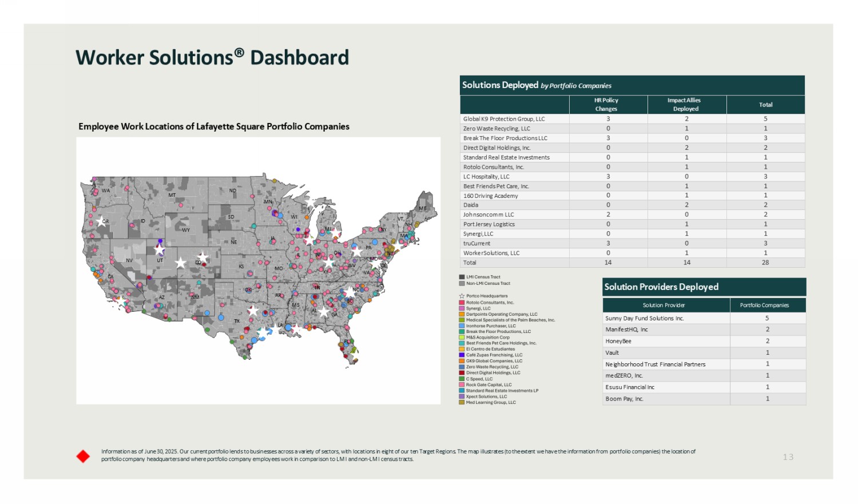This screenshot has width=858, height=504.
Task: Select the 'truCurrent' row
Action: point(632,243)
